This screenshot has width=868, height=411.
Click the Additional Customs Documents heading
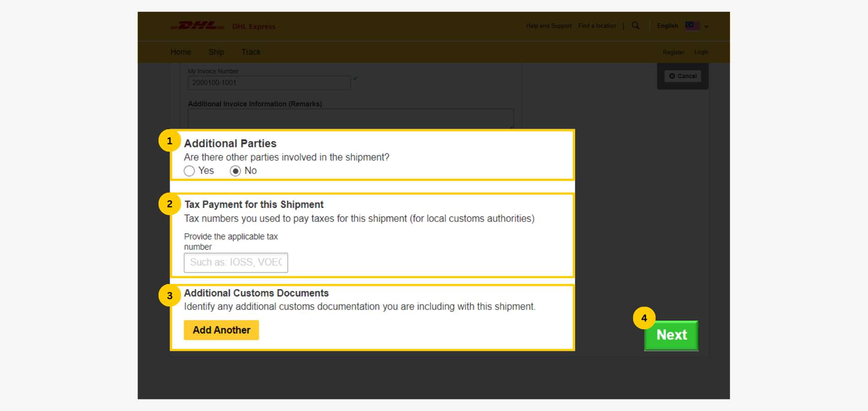click(x=256, y=293)
